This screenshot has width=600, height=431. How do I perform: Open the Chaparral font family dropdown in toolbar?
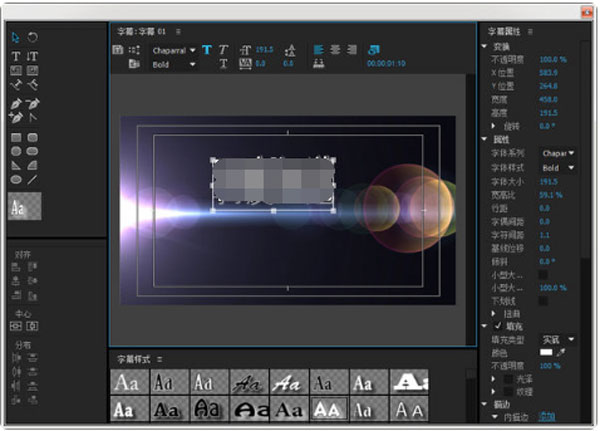point(172,49)
